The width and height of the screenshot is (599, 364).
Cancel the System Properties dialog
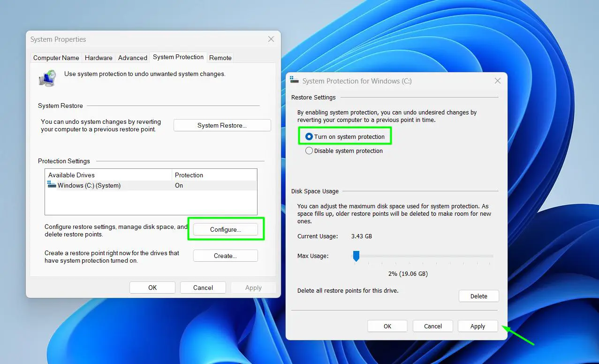203,287
